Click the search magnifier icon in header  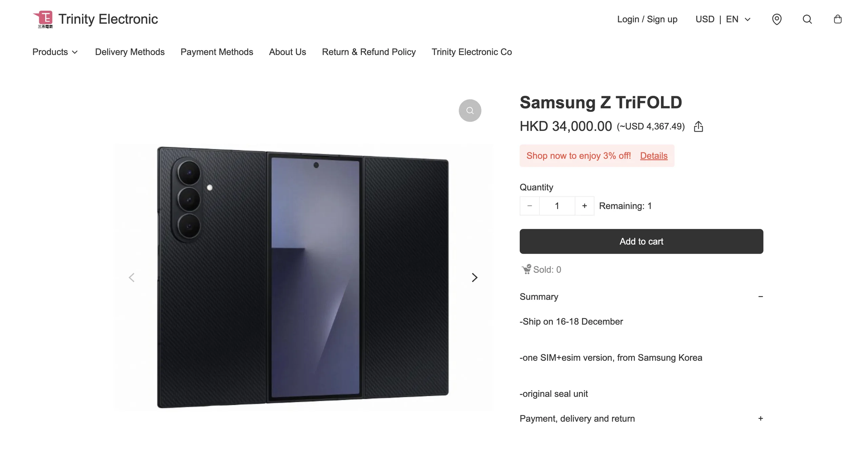point(807,19)
